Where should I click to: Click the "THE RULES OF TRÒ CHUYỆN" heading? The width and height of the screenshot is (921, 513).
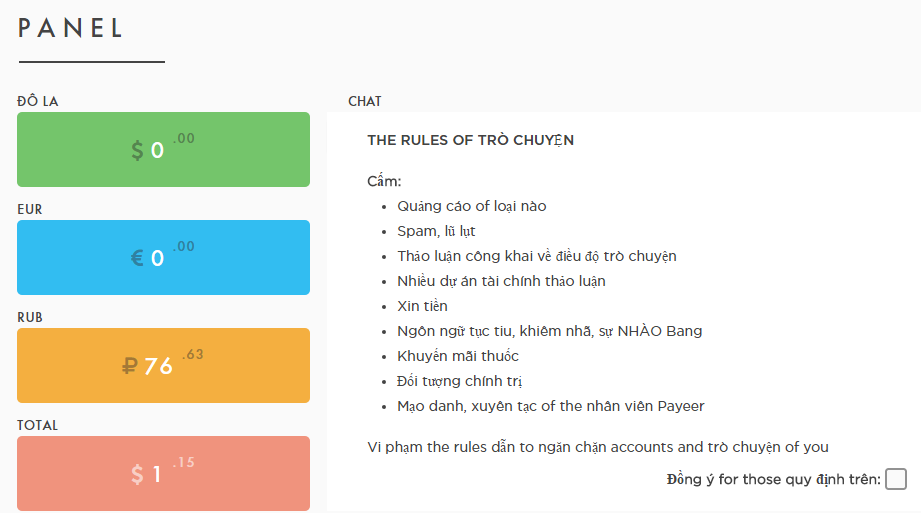click(x=470, y=140)
